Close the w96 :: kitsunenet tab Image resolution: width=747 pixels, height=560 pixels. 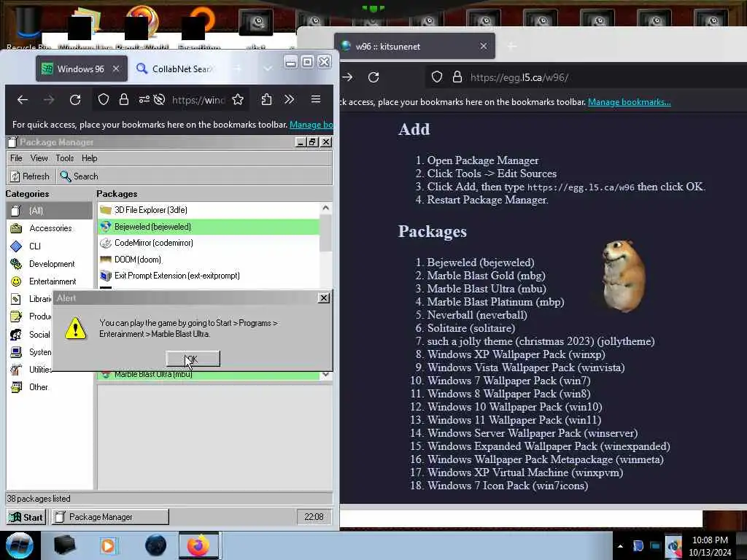484,46
